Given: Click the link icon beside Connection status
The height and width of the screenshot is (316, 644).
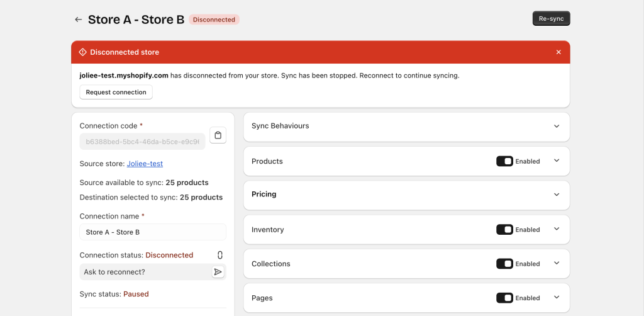Looking at the screenshot, I should [x=219, y=255].
